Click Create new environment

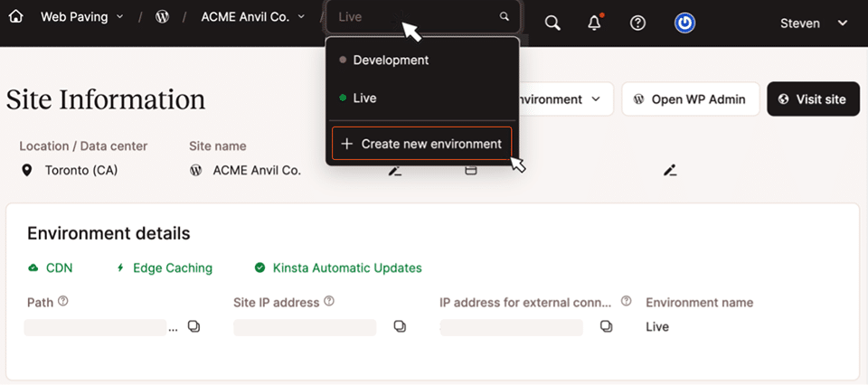pyautogui.click(x=421, y=144)
